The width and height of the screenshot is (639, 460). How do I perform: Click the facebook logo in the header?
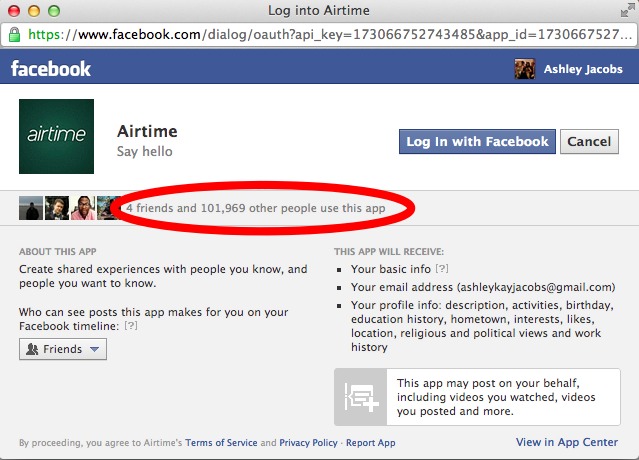tap(51, 69)
